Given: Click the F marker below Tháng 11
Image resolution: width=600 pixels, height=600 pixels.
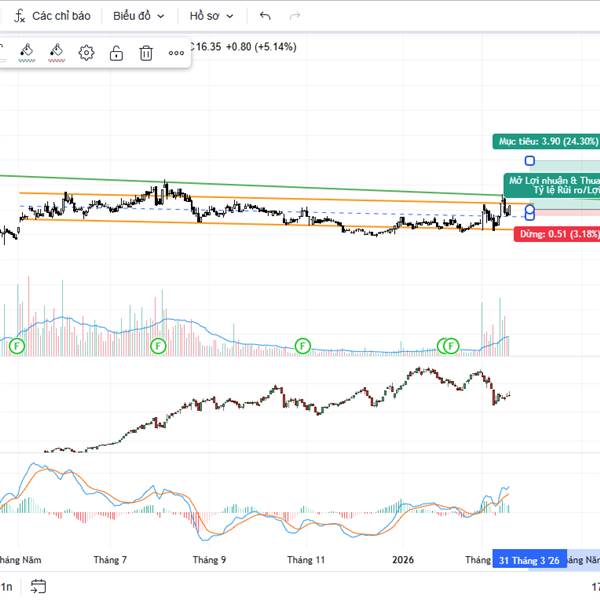Looking at the screenshot, I should 303,346.
